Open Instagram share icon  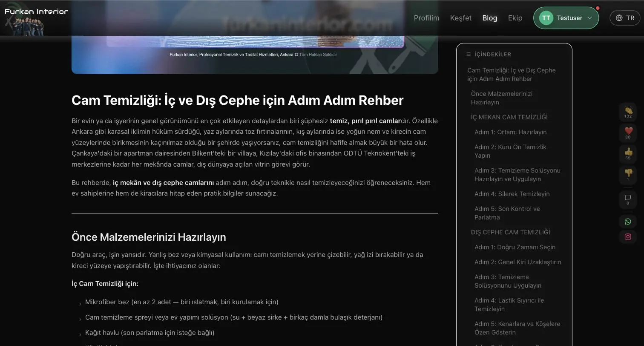coord(628,237)
